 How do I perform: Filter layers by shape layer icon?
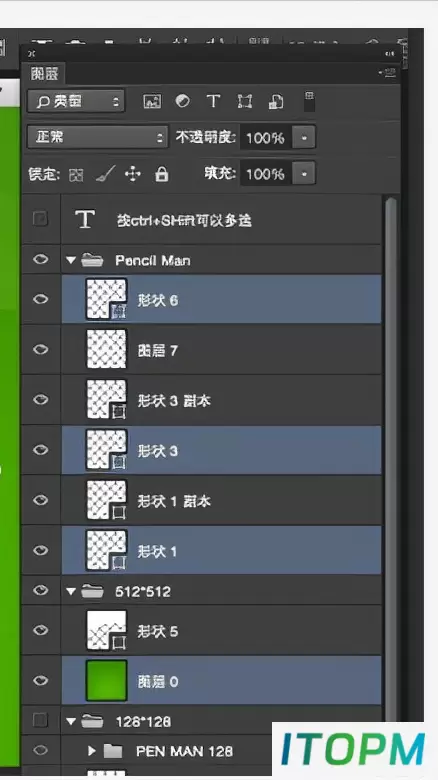[x=245, y=101]
